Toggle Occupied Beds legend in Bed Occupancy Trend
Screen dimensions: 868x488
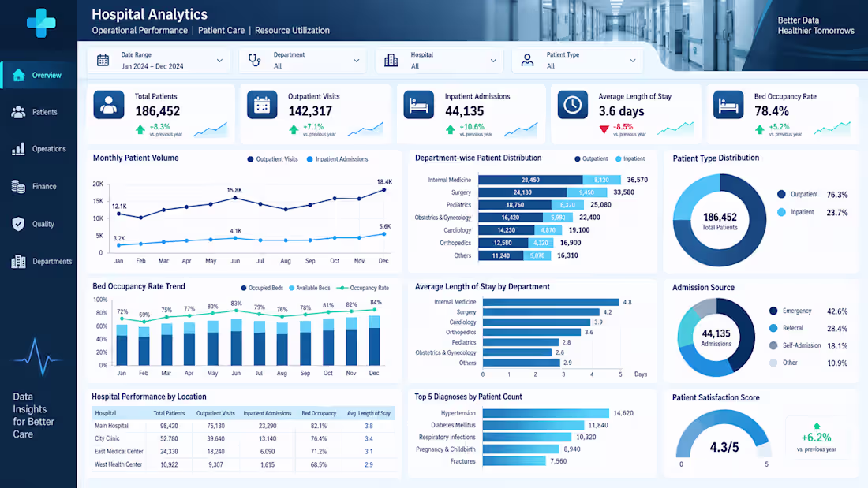(x=262, y=288)
